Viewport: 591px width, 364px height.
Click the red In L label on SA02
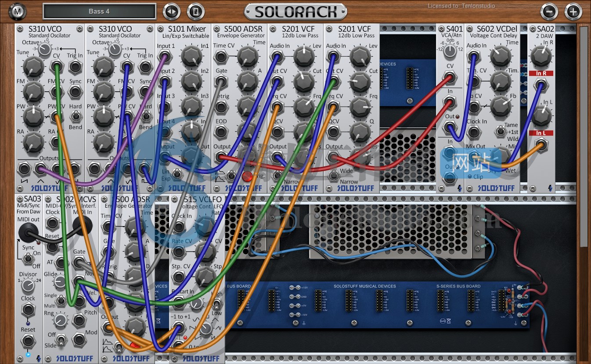coord(541,133)
